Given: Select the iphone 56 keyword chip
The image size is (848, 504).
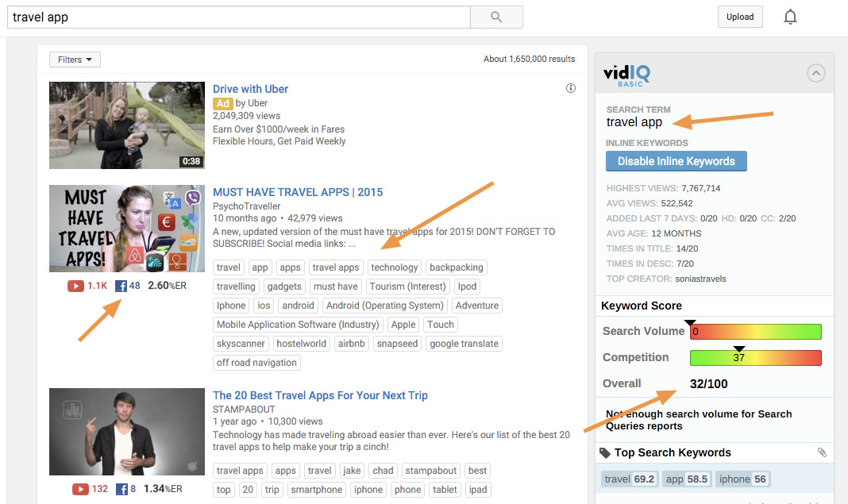Looking at the screenshot, I should click(x=742, y=479).
